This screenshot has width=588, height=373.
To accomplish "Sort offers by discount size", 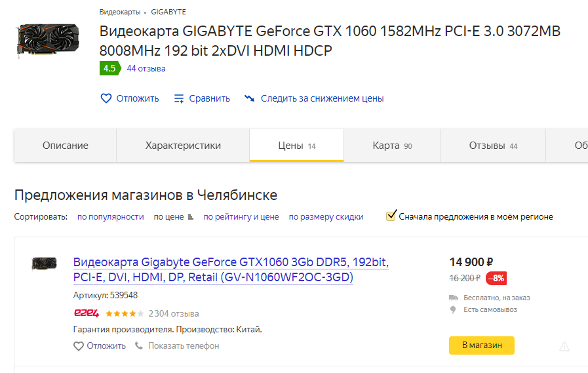I will 326,216.
